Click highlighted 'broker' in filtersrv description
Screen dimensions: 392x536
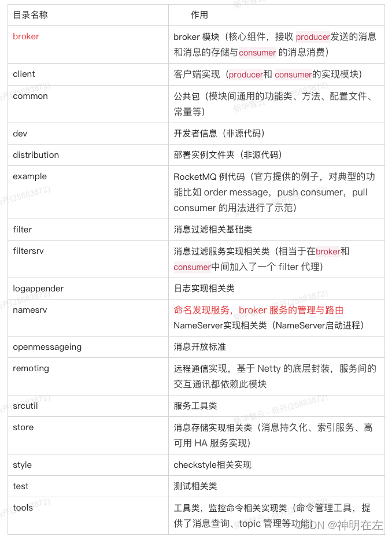pyautogui.click(x=328, y=252)
